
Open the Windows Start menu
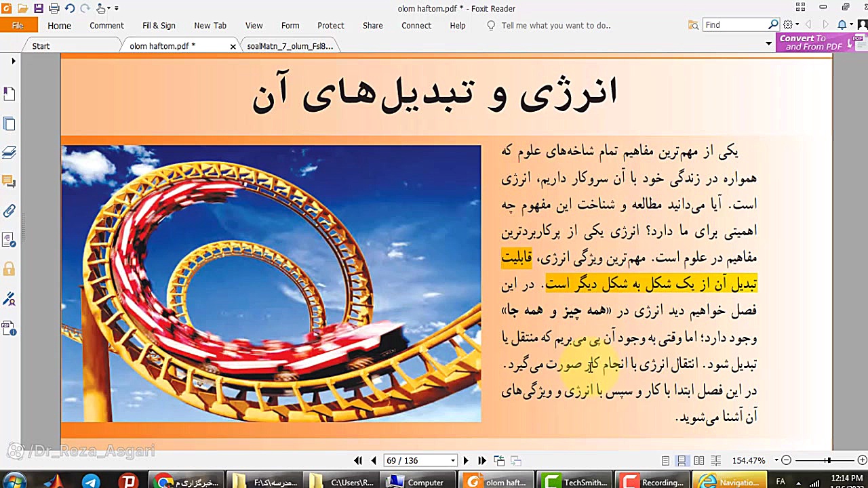pos(14,481)
